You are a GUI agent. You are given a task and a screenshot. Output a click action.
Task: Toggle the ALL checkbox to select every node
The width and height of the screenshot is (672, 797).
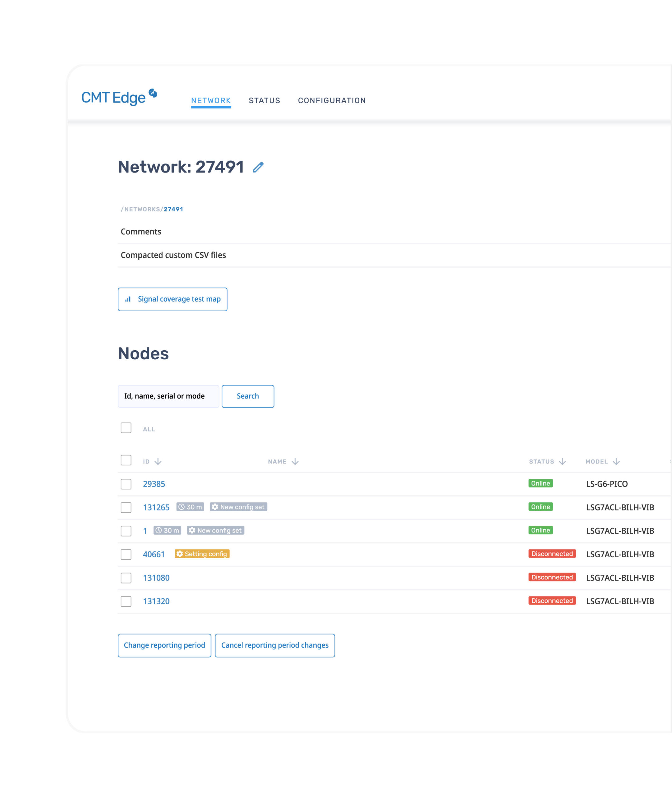pos(126,428)
